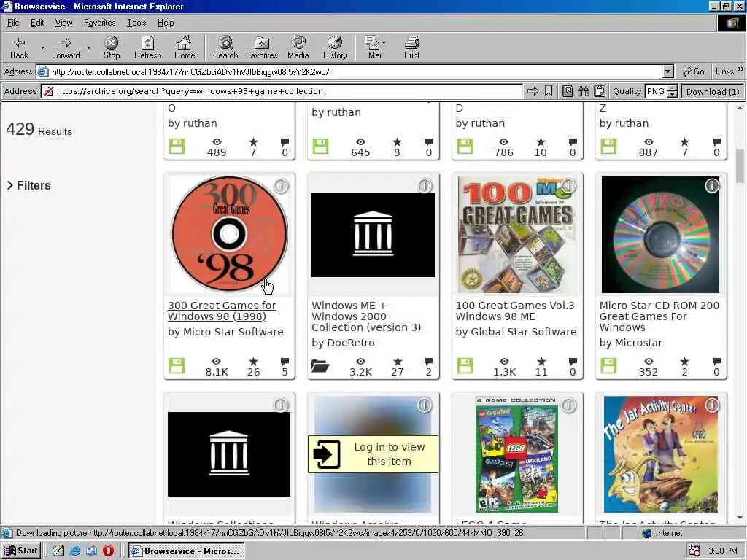Click the LEGO 4 Game Collection thumbnail
The height and width of the screenshot is (560, 747).
[x=517, y=454]
